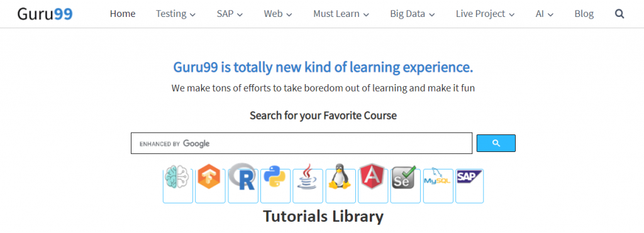Click the Guru99 logo link
This screenshot has width=644, height=233.
(45, 14)
